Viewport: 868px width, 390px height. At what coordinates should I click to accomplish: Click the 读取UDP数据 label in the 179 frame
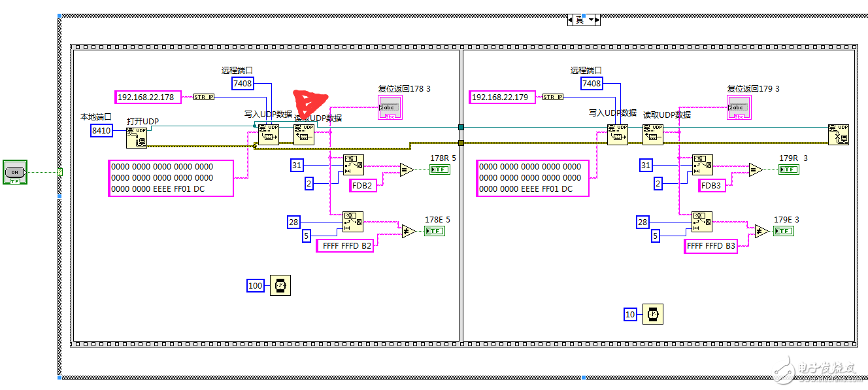(667, 115)
